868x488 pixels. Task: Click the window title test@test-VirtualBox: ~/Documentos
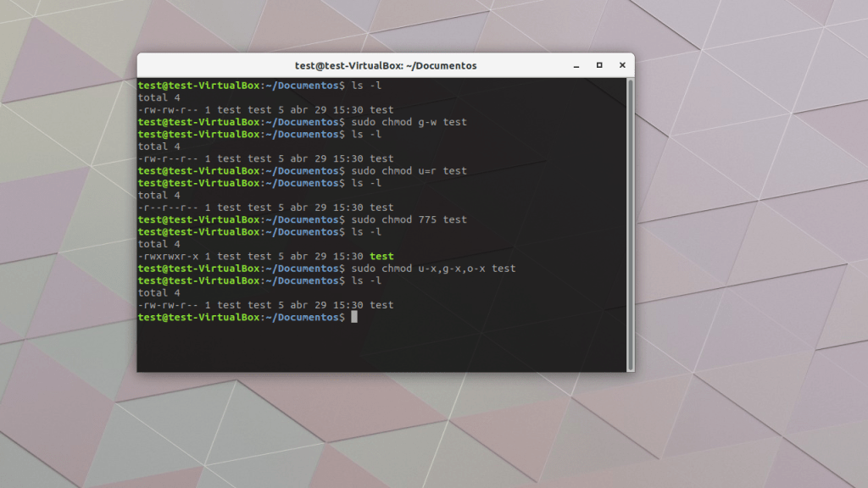(387, 65)
